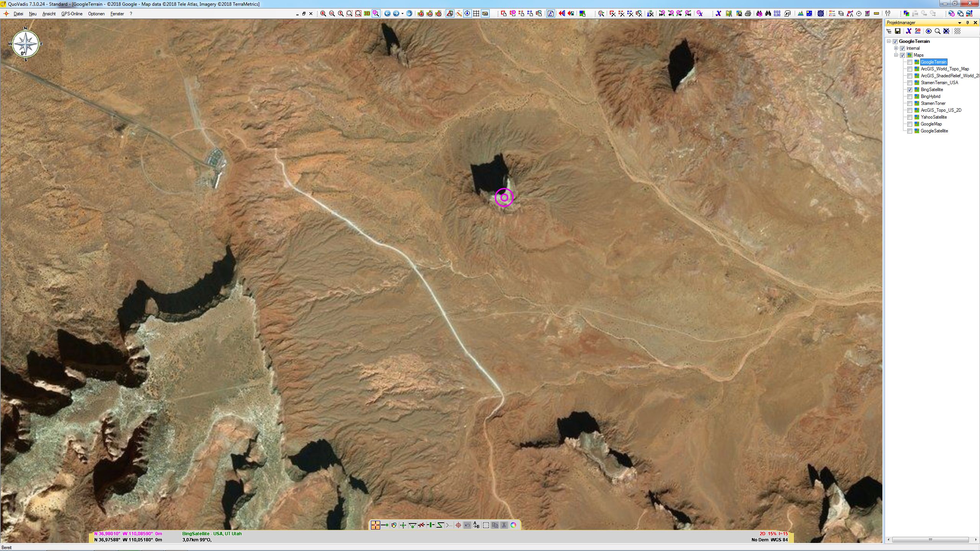Click the wrench settings toolbar icon
This screenshot has height=551, width=980.
click(x=888, y=13)
